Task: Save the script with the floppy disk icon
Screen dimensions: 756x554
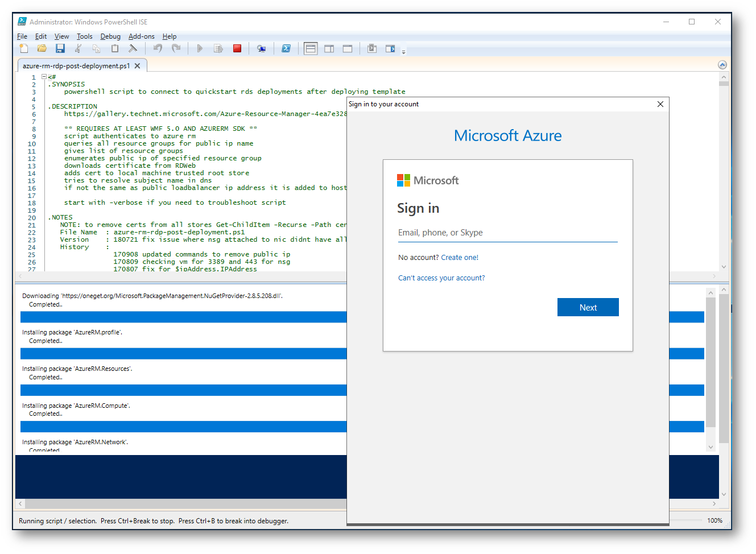Action: 60,48
